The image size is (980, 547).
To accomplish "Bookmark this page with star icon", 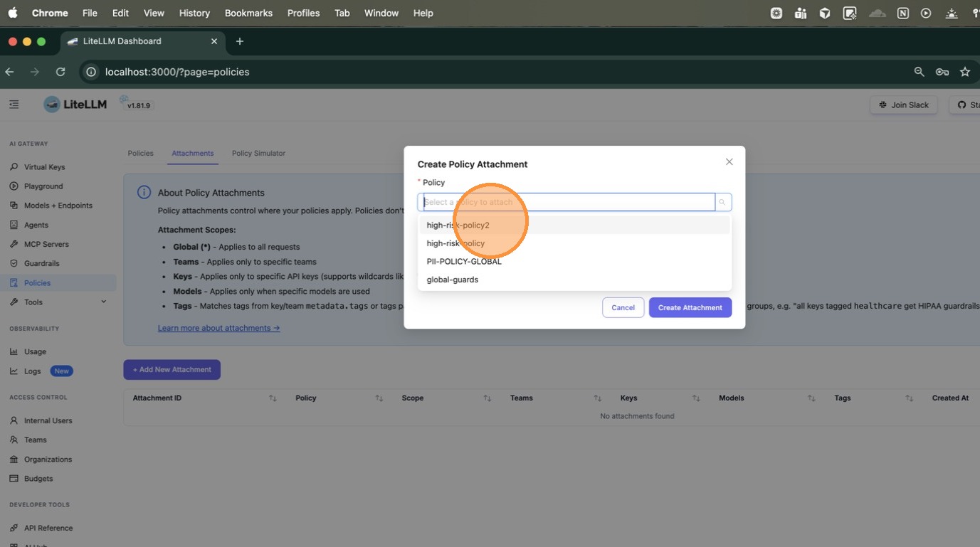I will [x=965, y=72].
